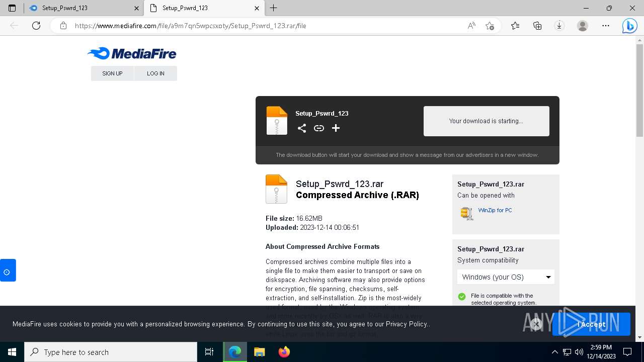Open the WinZip for PC link
The width and height of the screenshot is (644, 362).
pyautogui.click(x=495, y=210)
